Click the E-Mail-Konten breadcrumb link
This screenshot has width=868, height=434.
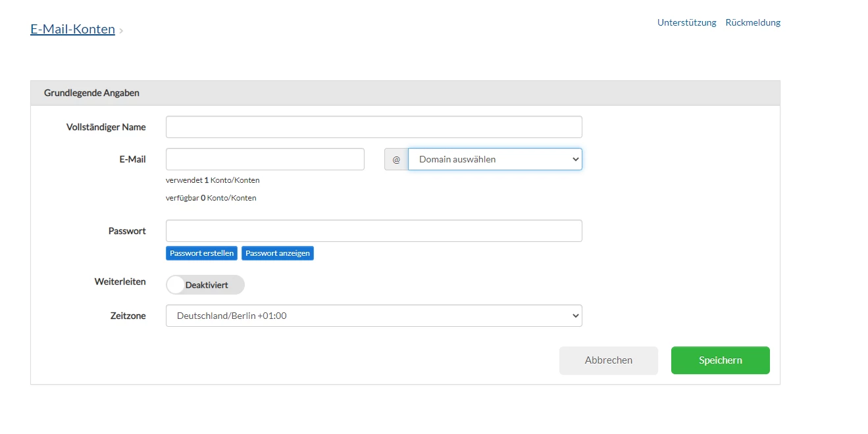pyautogui.click(x=72, y=30)
